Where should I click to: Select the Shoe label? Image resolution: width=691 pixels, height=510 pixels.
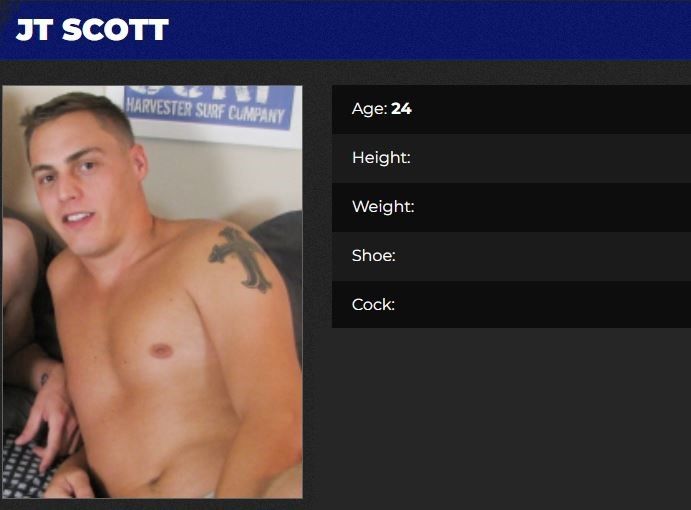[x=374, y=255]
